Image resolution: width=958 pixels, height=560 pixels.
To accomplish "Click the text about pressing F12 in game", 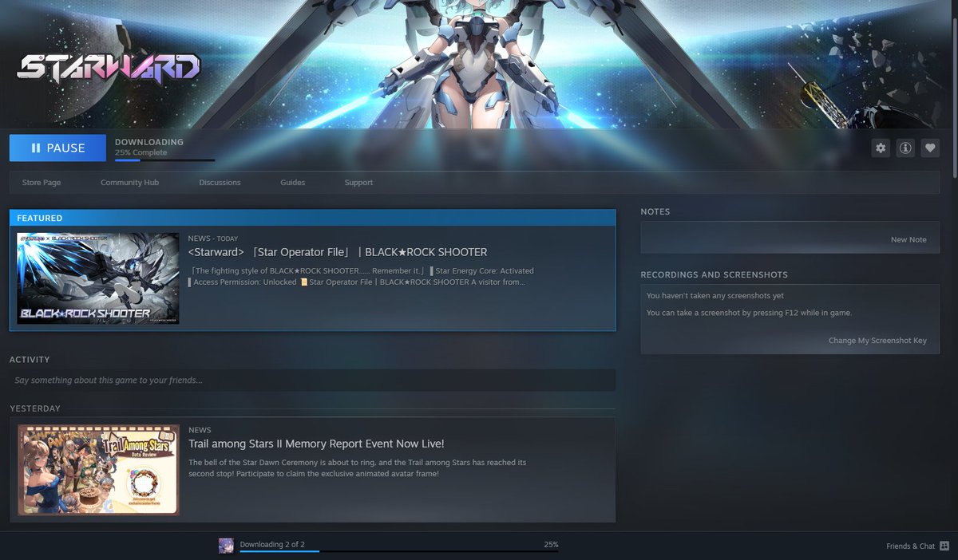I will (749, 313).
